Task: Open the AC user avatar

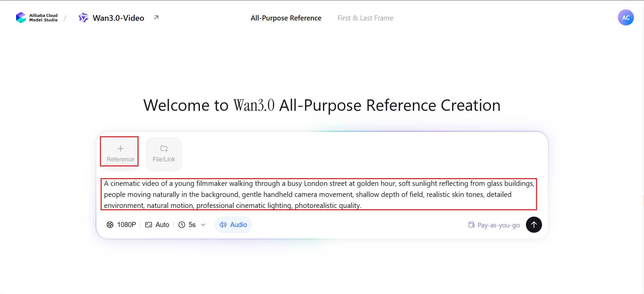Action: [626, 18]
